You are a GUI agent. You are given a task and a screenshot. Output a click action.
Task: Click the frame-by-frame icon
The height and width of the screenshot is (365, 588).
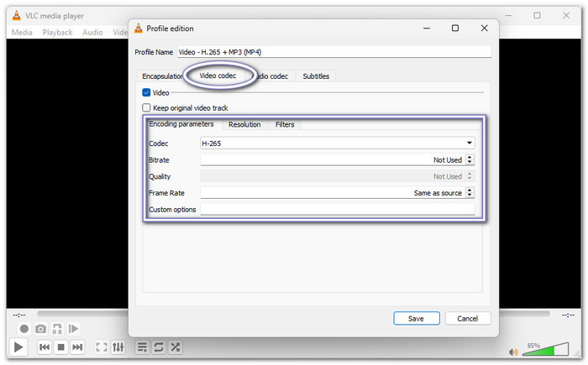74,329
